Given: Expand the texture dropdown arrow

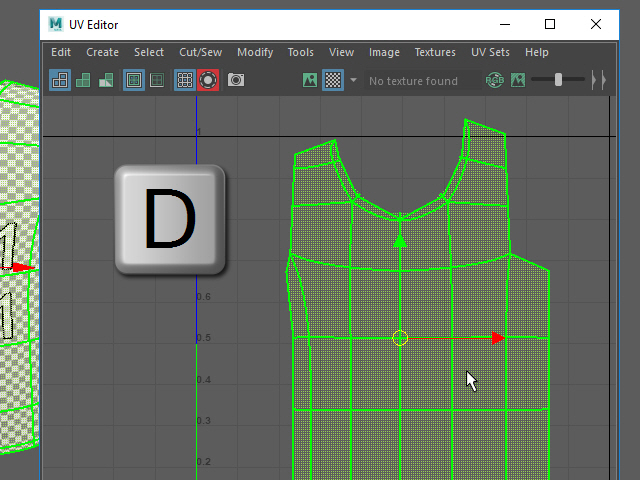Looking at the screenshot, I should pos(353,80).
